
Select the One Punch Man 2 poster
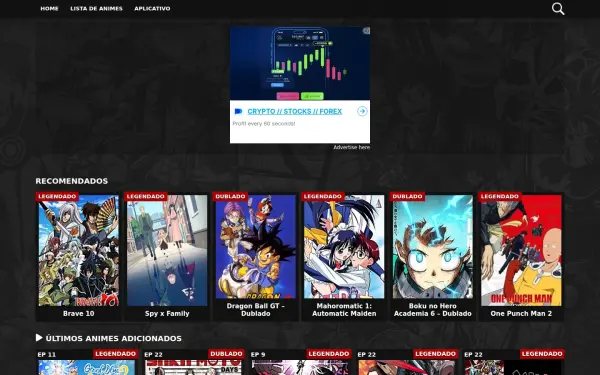tap(521, 250)
